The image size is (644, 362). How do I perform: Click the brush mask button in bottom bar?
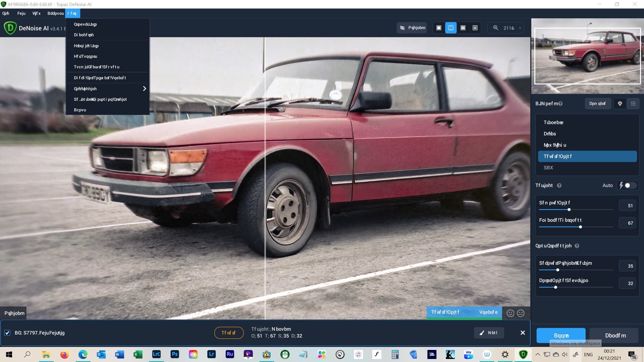tap(489, 333)
